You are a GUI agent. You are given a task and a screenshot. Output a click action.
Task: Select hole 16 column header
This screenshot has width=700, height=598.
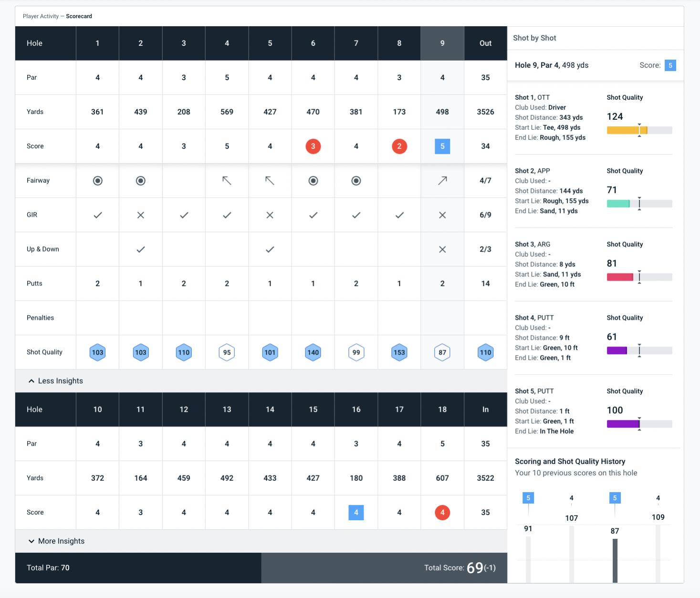356,409
